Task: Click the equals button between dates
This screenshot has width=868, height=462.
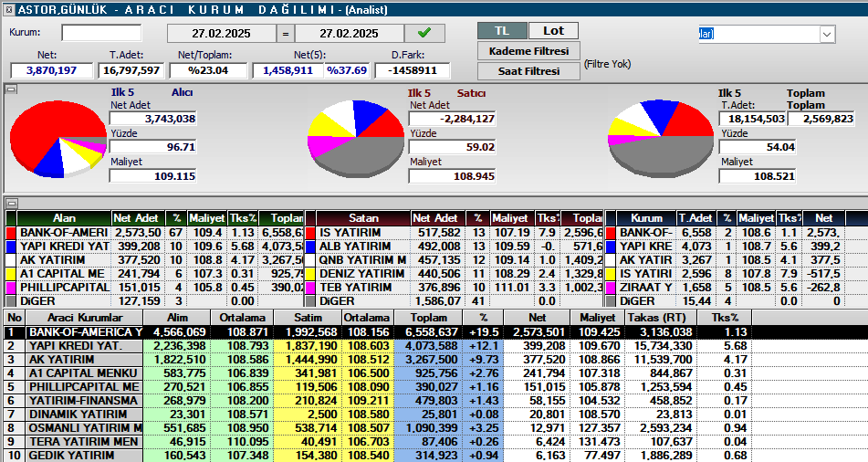Action: click(285, 33)
